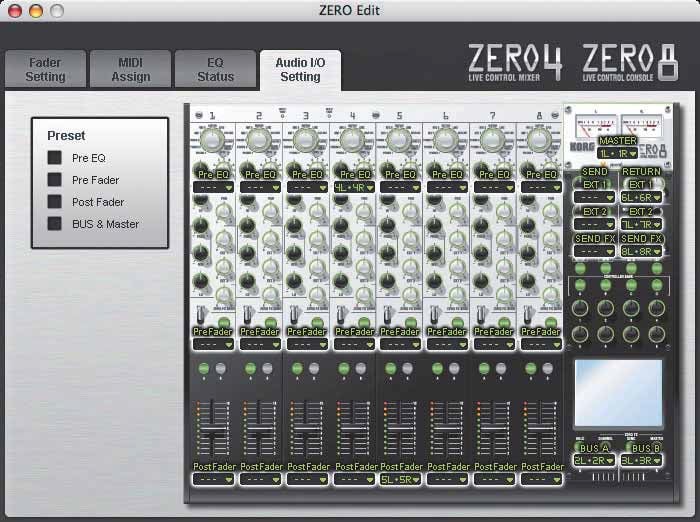Open the BUS A 2L+2R dropdown
Viewport: 700px width, 522px height.
tap(594, 460)
